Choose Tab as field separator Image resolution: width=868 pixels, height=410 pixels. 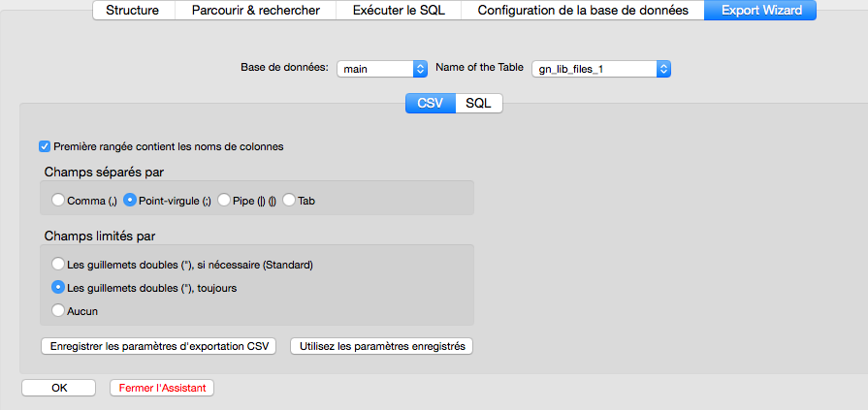tap(289, 201)
